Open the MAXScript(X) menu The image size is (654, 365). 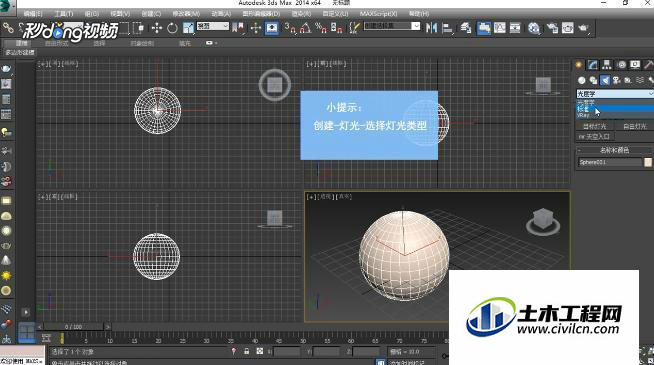coord(378,14)
